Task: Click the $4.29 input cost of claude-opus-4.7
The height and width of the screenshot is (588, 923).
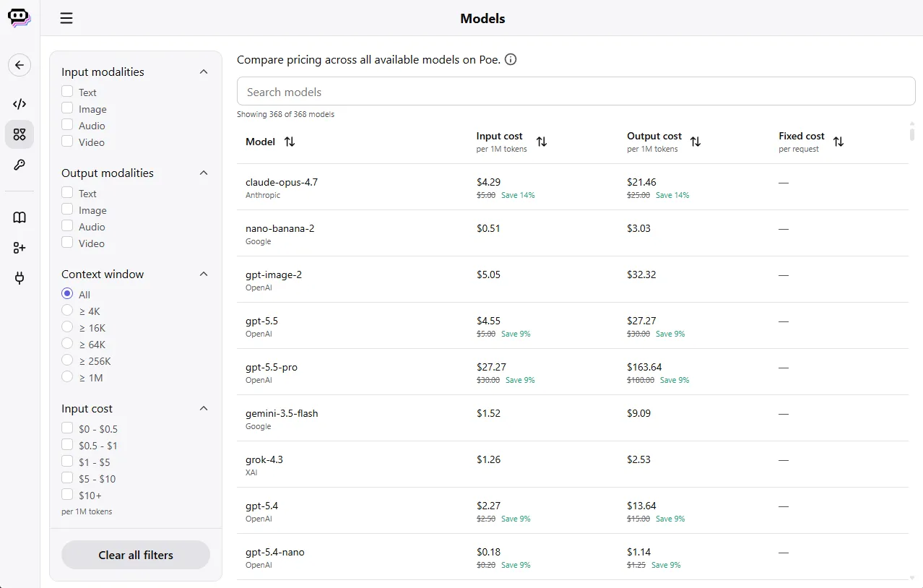Action: click(x=488, y=182)
